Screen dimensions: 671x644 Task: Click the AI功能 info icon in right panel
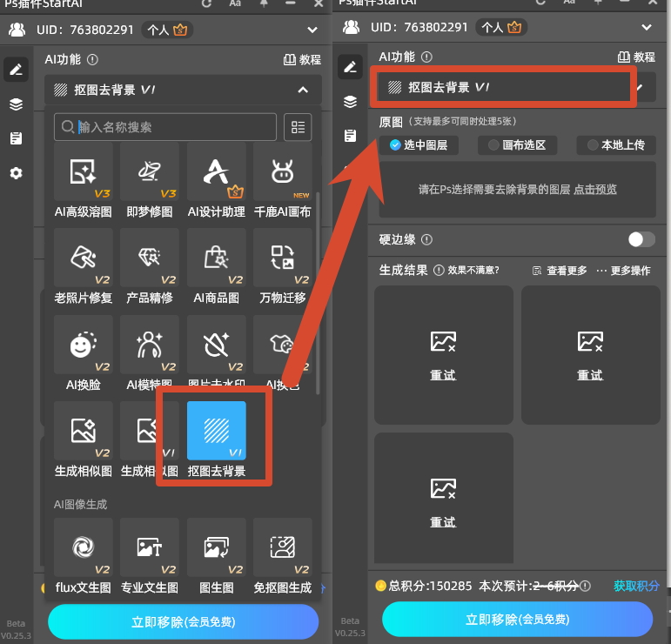426,57
